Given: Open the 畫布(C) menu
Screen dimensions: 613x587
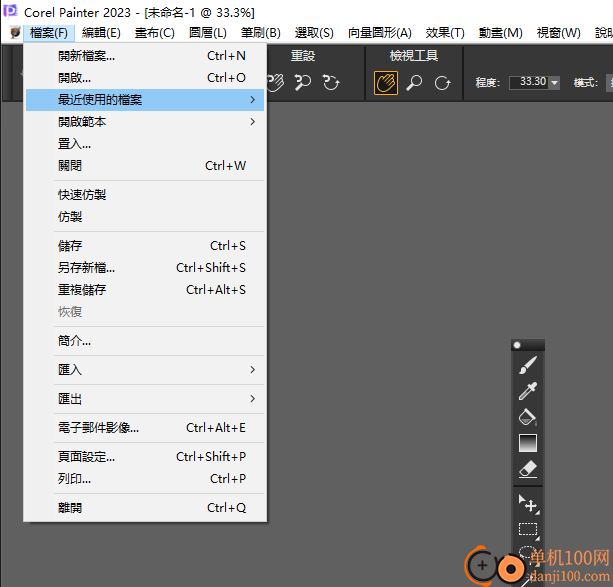Looking at the screenshot, I should [x=154, y=33].
